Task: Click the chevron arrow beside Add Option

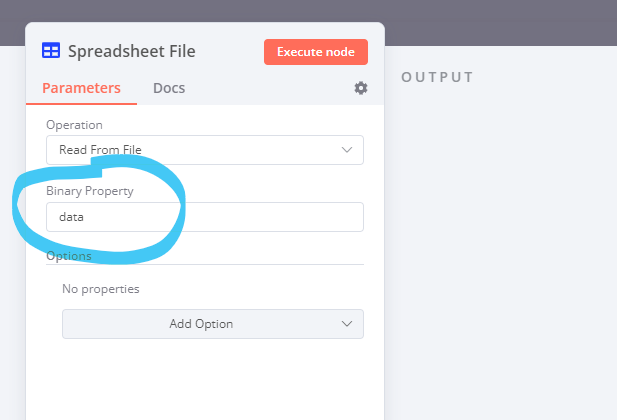Action: point(347,324)
